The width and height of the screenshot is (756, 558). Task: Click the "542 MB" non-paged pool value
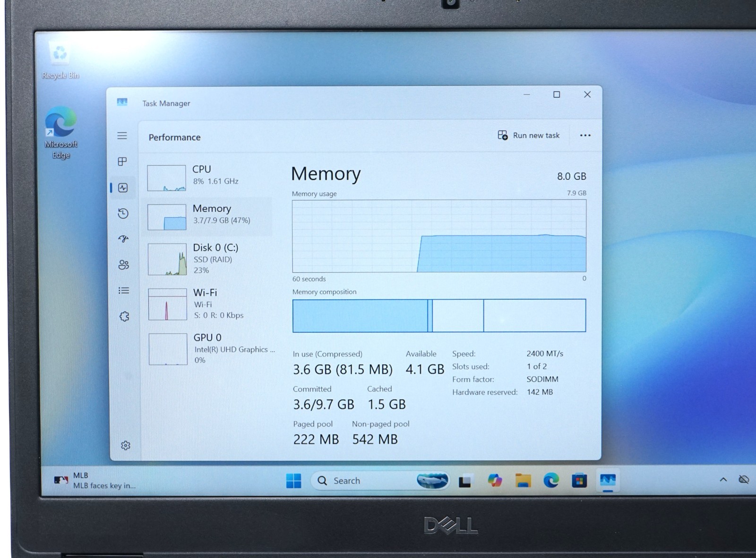[x=375, y=440]
